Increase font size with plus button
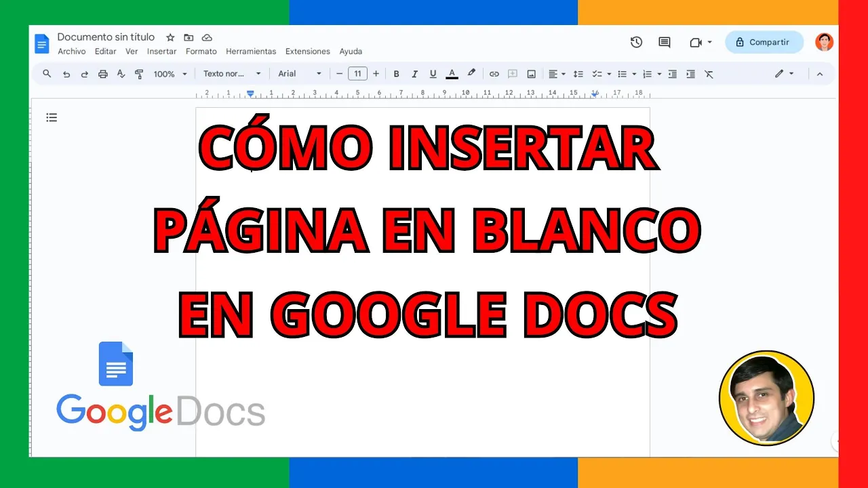This screenshot has height=488, width=868. (x=376, y=74)
